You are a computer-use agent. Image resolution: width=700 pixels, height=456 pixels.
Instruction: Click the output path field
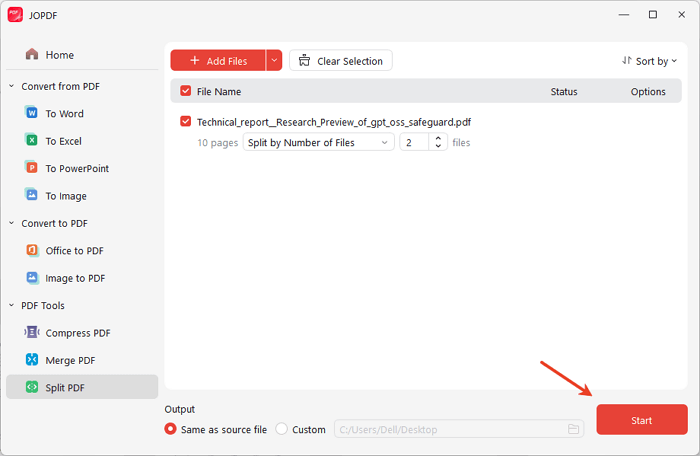click(459, 429)
